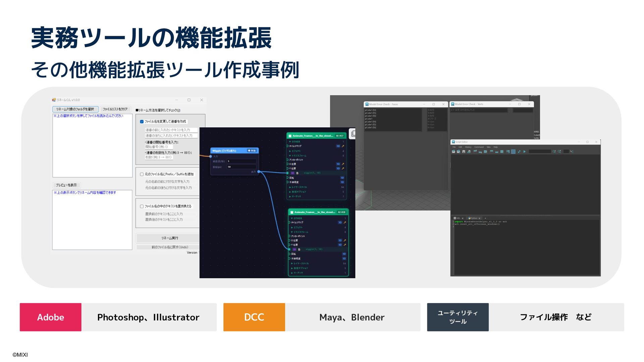Screen dimensions: 644x362
Task: Click the copy icon at node graph corner
Action: click(x=353, y=134)
